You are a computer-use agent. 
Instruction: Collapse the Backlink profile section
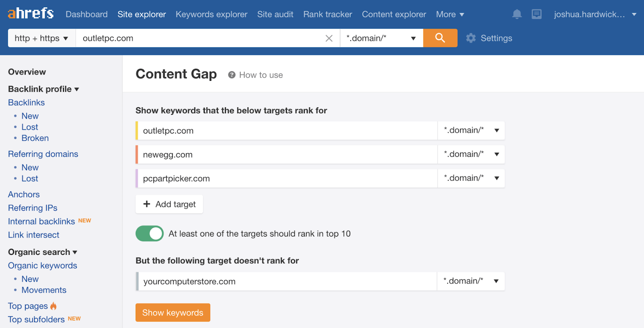[43, 89]
